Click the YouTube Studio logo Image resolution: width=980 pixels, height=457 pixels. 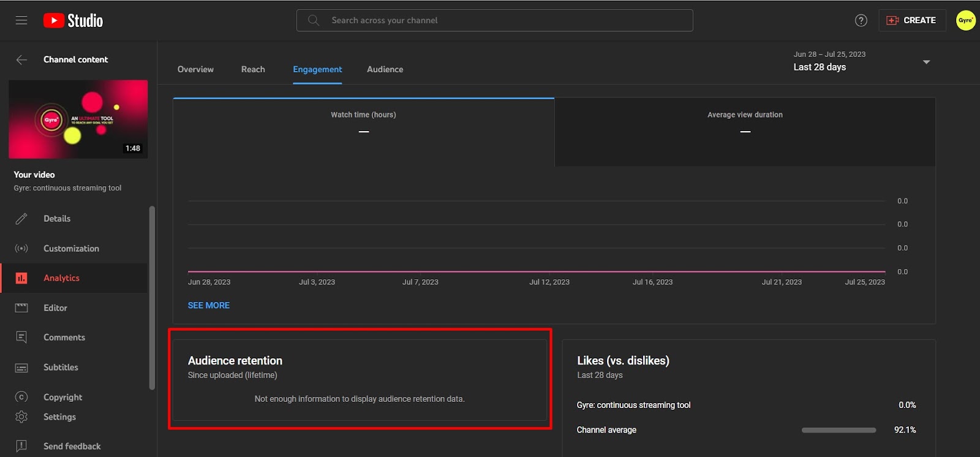click(73, 20)
